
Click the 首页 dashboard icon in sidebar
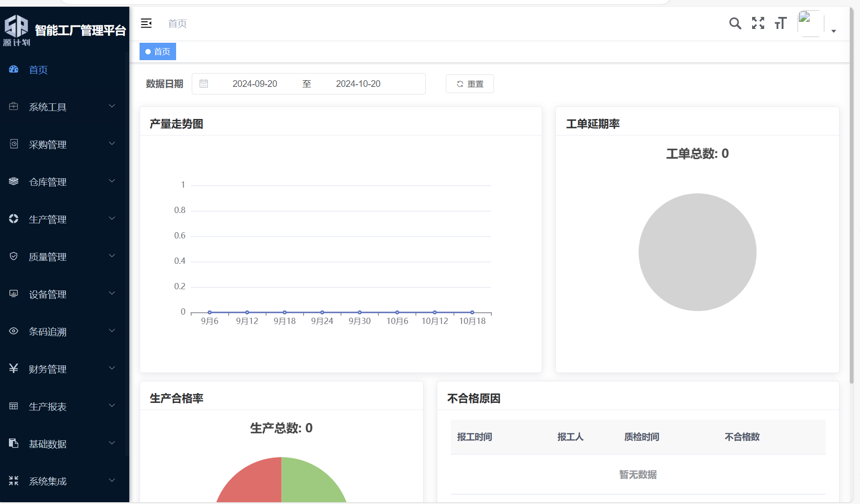tap(14, 69)
